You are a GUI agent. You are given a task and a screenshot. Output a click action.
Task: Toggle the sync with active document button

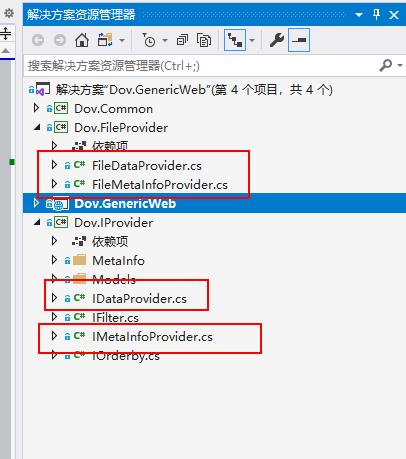click(235, 40)
